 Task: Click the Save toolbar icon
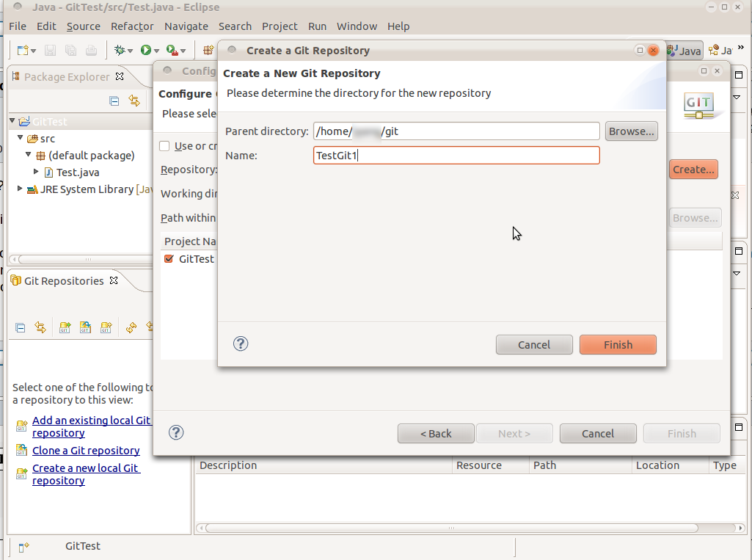point(51,50)
